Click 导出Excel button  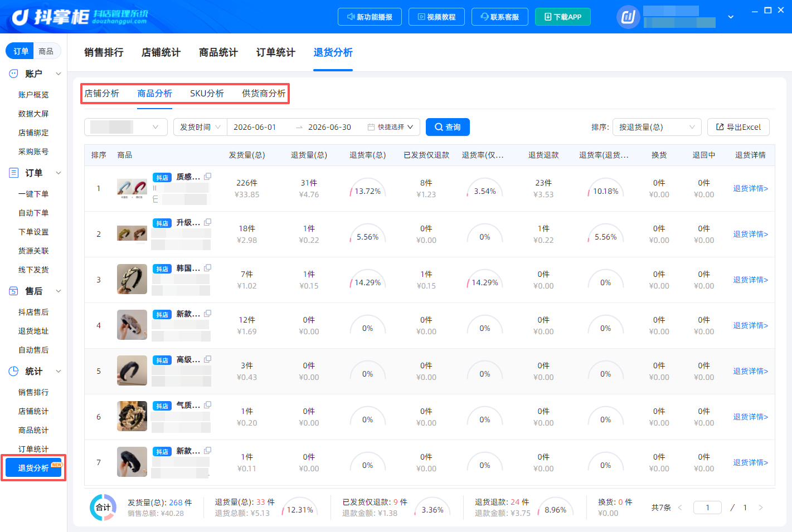(x=738, y=127)
